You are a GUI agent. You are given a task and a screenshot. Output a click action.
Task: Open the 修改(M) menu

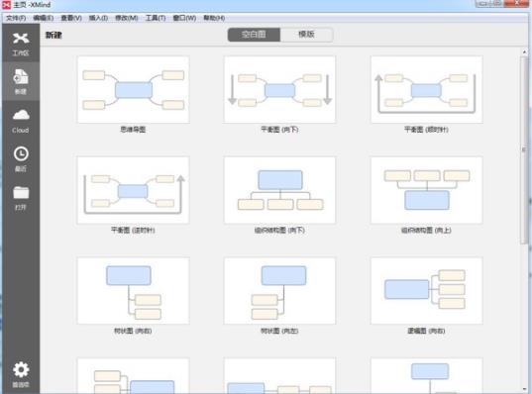127,18
